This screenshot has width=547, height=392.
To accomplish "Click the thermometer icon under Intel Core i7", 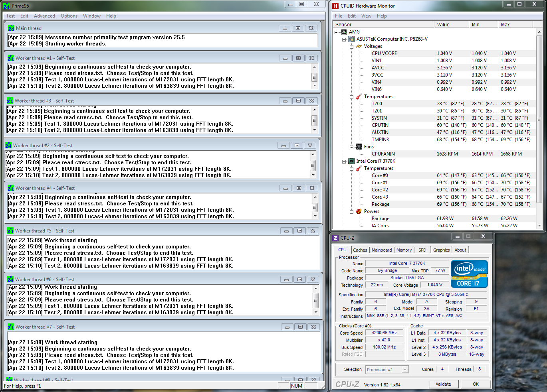I will [359, 168].
